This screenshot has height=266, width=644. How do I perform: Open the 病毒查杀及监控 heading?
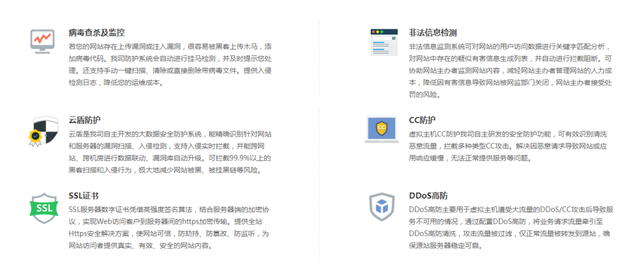pos(96,32)
